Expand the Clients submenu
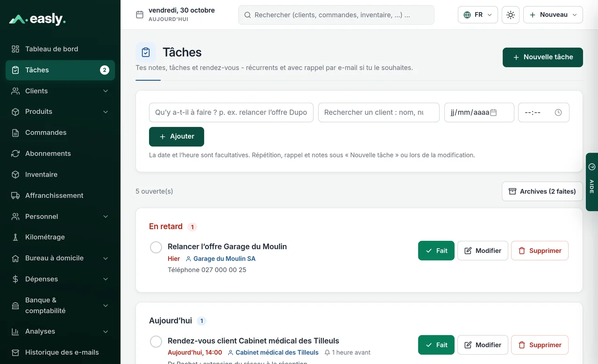Screen dimensions: 598x364 pyautogui.click(x=106, y=91)
